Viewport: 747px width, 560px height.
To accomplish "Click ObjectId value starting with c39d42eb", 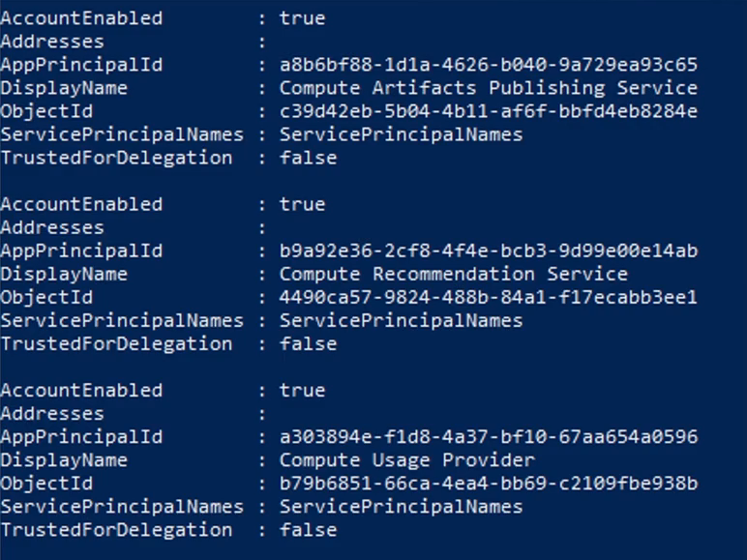I will (488, 111).
